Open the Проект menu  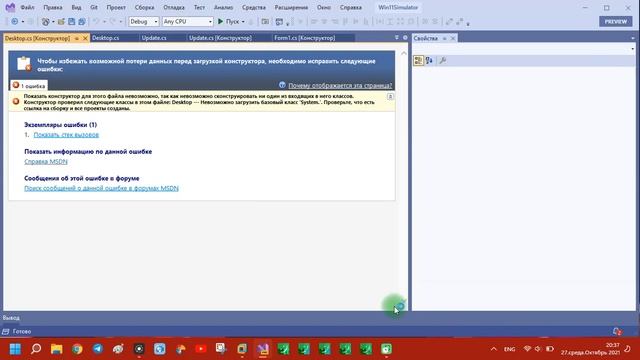pos(116,7)
